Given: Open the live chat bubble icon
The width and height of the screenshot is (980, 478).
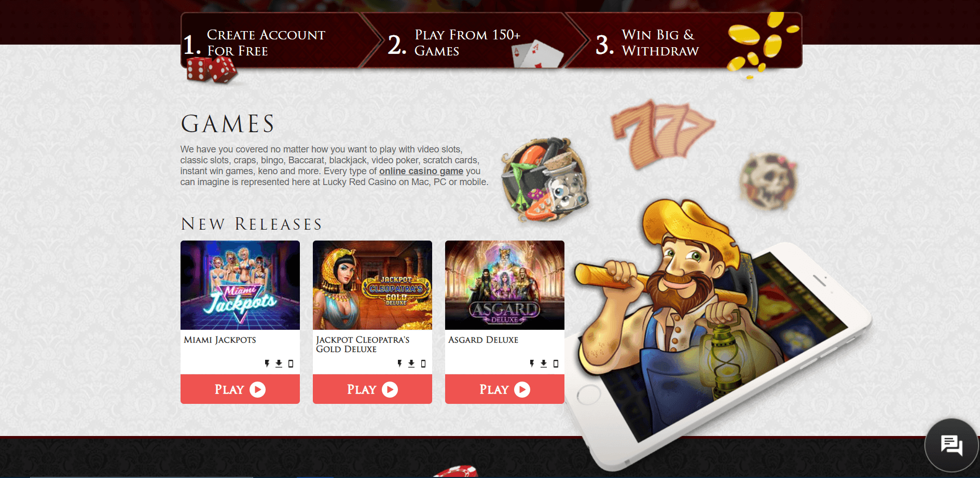Looking at the screenshot, I should tap(951, 445).
